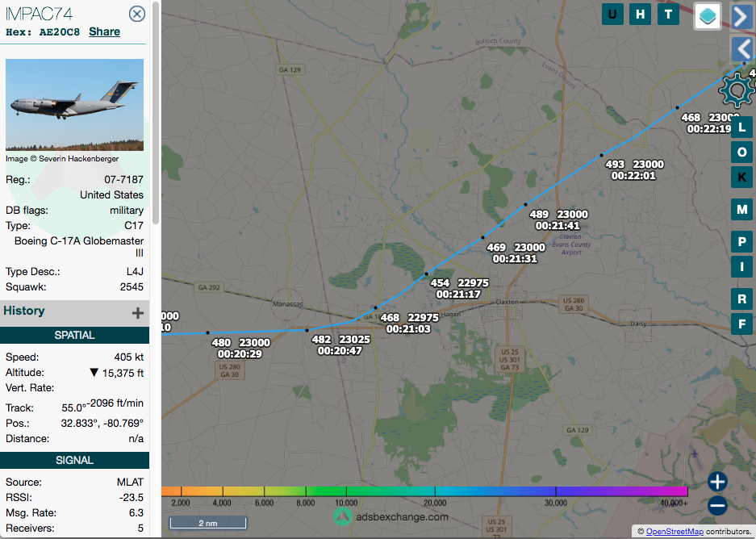Click the 2 nm map scale bar
Image resolution: width=756 pixels, height=539 pixels.
tap(208, 523)
